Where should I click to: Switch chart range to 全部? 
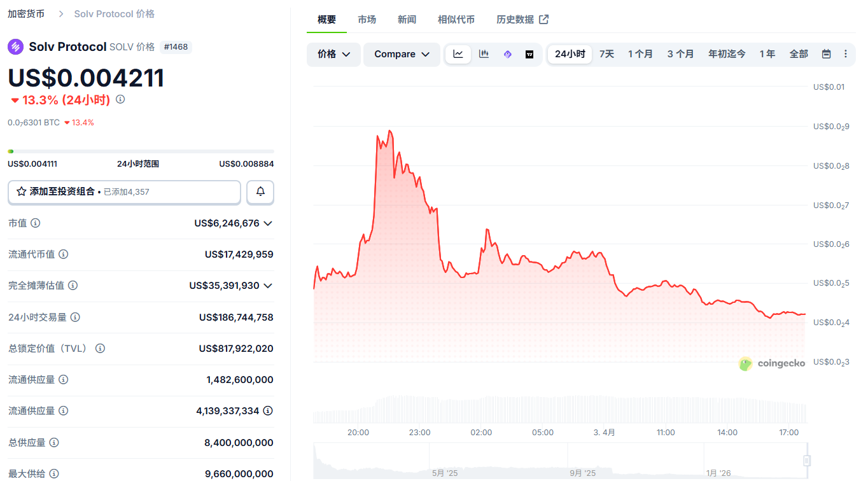click(x=799, y=54)
